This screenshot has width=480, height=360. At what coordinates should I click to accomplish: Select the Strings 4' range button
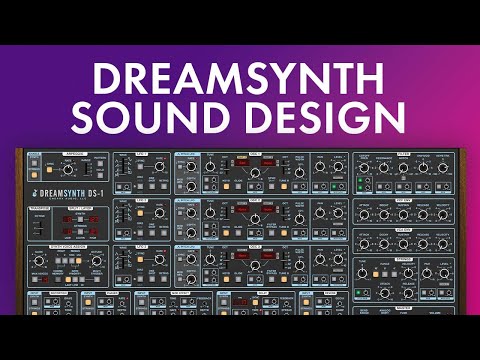point(394,274)
